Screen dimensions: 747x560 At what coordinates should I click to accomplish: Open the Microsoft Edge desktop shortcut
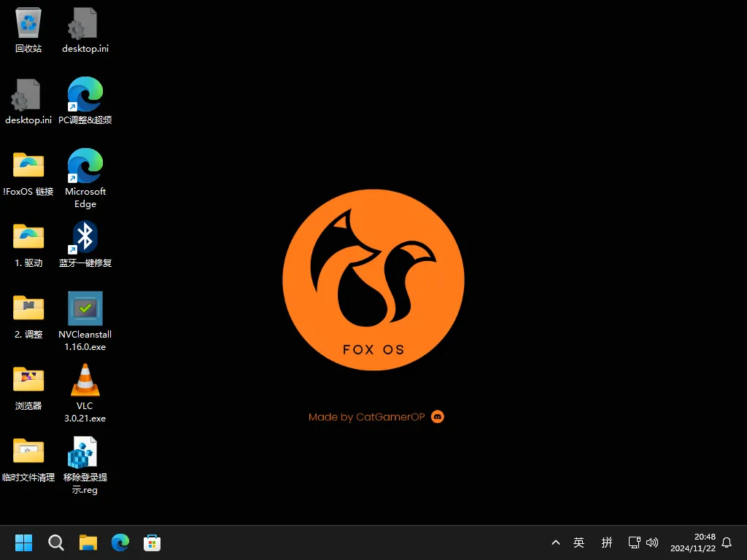[85, 166]
